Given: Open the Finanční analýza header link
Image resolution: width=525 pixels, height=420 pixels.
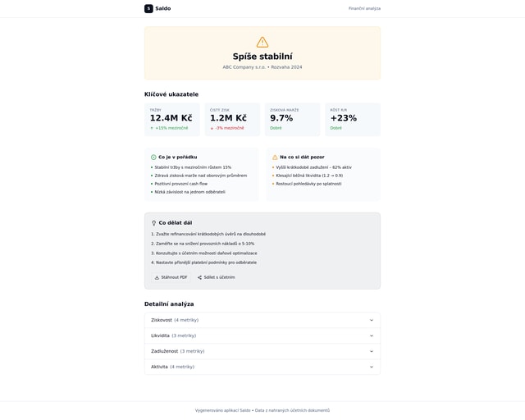Looking at the screenshot, I should pos(364,8).
